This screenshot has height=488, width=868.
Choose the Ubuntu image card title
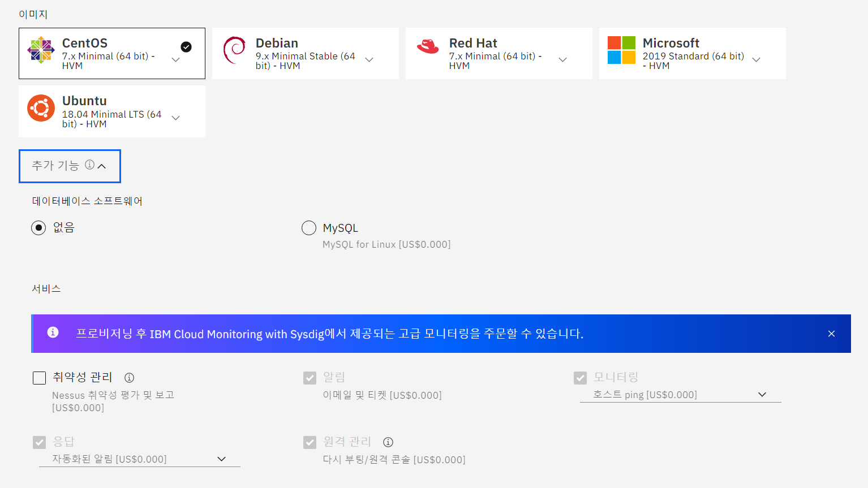(x=84, y=101)
